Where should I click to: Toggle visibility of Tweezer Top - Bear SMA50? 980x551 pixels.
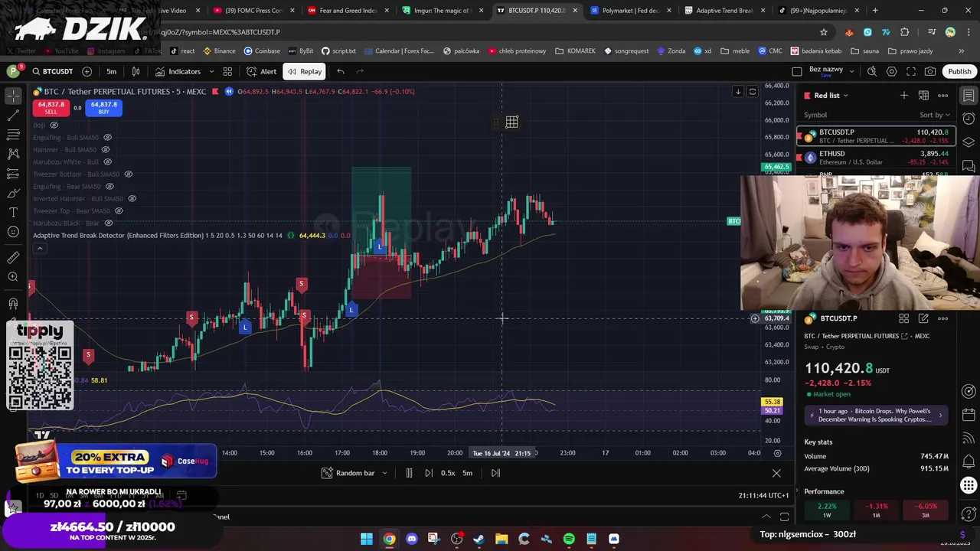click(x=118, y=210)
